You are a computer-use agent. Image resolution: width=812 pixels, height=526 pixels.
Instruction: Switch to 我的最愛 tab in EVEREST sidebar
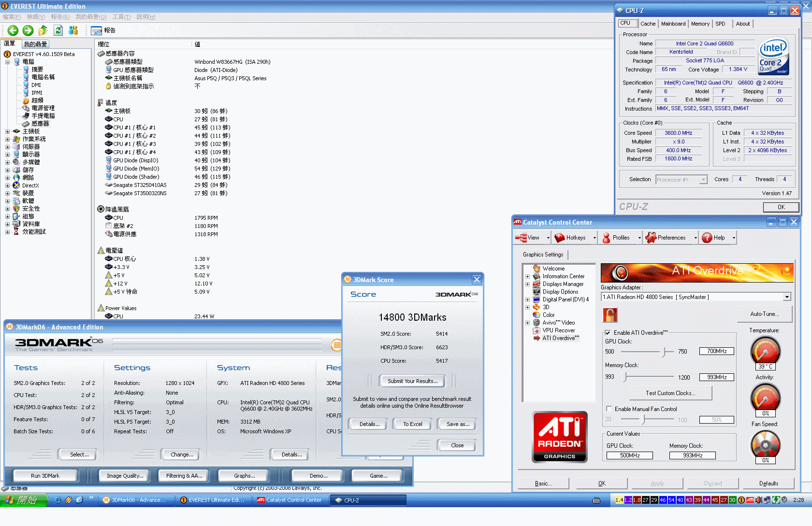click(35, 44)
